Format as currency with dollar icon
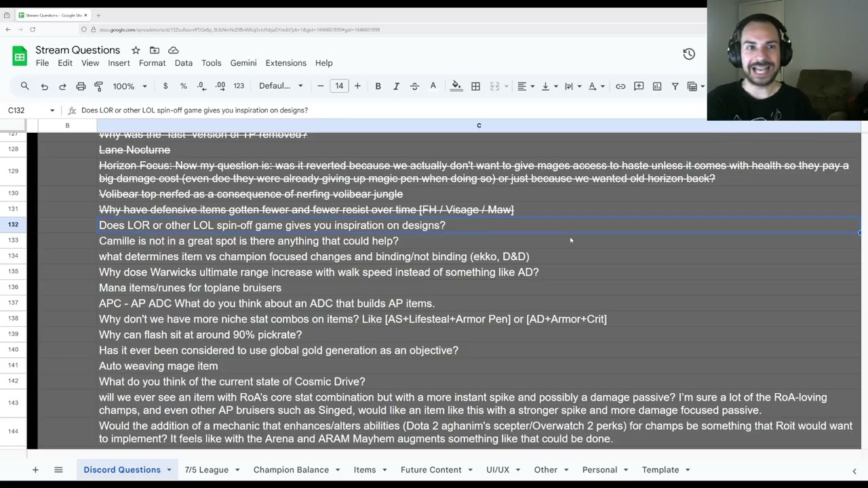Viewport: 868px width, 488px height. coord(165,86)
